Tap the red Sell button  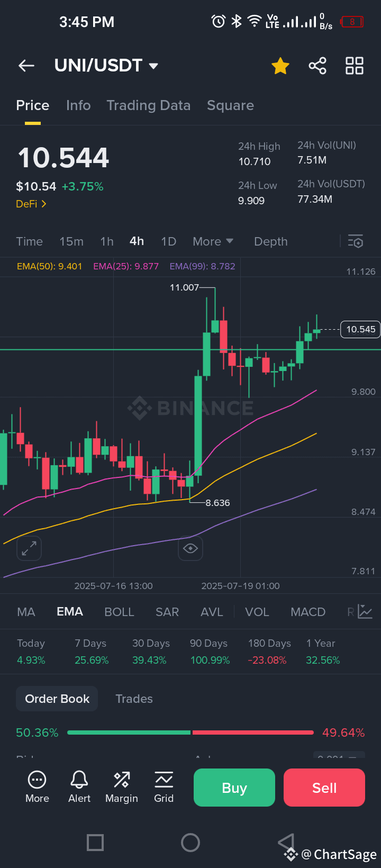tap(324, 788)
